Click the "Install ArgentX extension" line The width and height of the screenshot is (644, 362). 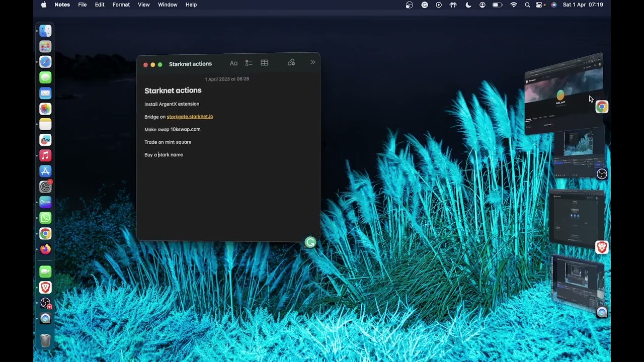[x=172, y=104]
